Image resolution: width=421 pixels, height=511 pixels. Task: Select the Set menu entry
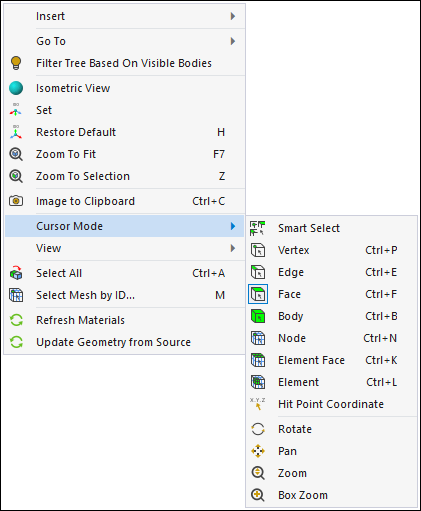125,110
